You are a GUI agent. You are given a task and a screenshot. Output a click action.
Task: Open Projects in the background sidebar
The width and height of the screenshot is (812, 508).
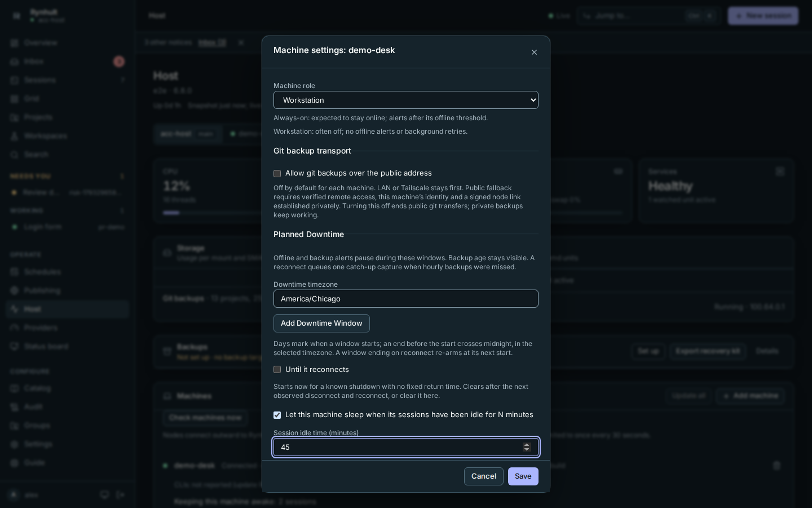pos(68,117)
